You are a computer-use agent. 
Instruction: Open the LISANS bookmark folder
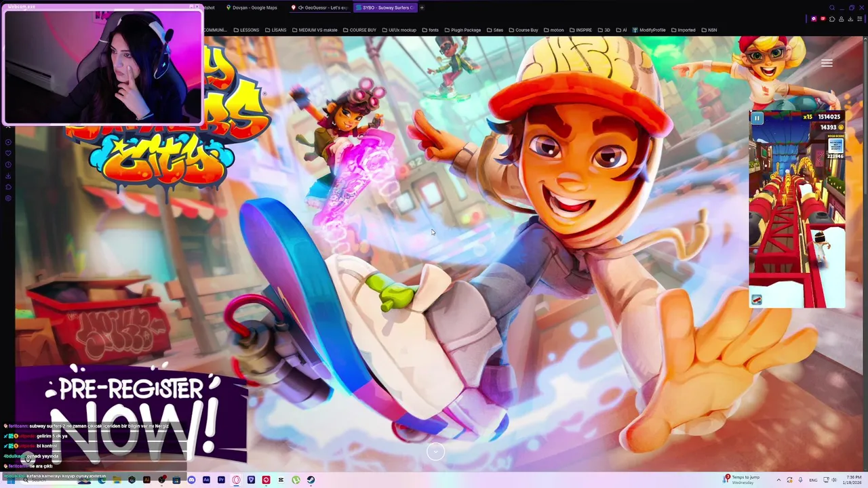275,30
